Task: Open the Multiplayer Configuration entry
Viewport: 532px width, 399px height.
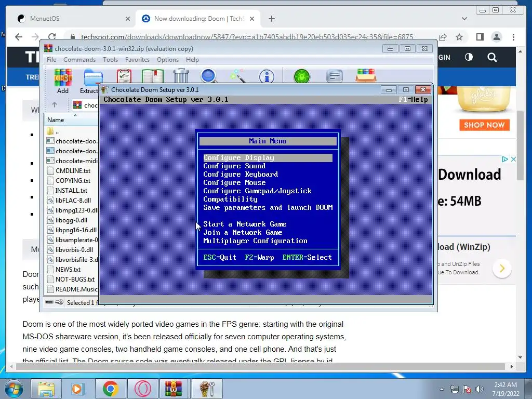Action: coord(255,241)
